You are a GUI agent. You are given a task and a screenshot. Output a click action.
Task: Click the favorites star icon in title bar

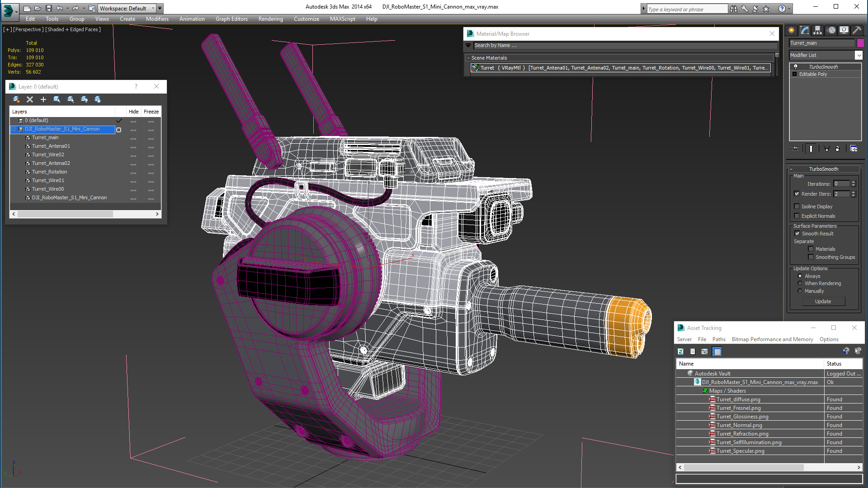[x=766, y=9]
